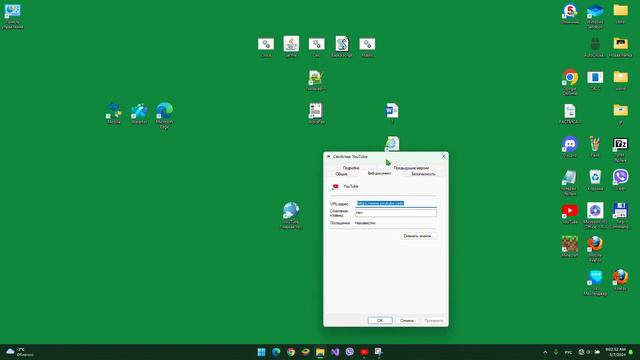Cancel the YouTube Properties dialog
Screen dimensions: 640x360
tap(407, 320)
